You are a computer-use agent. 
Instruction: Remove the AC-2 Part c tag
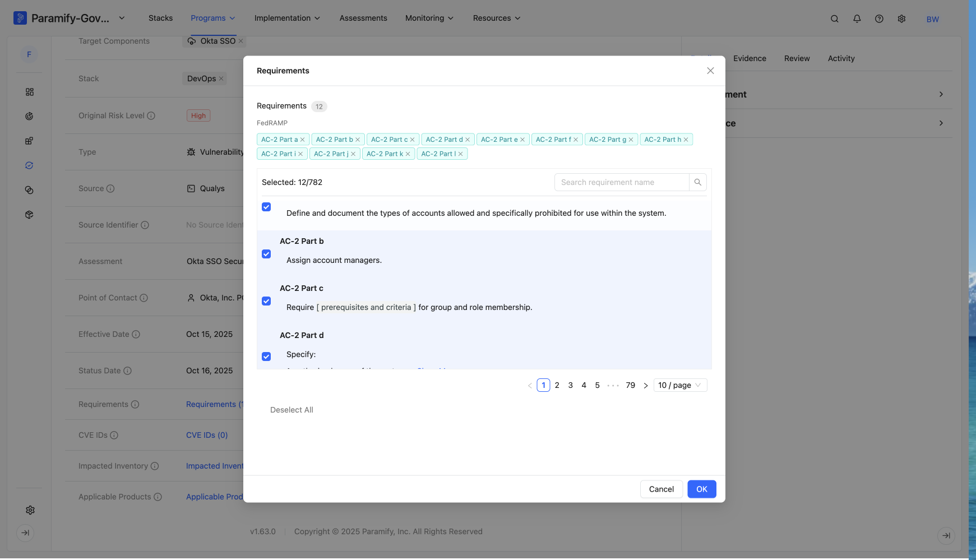pyautogui.click(x=412, y=140)
